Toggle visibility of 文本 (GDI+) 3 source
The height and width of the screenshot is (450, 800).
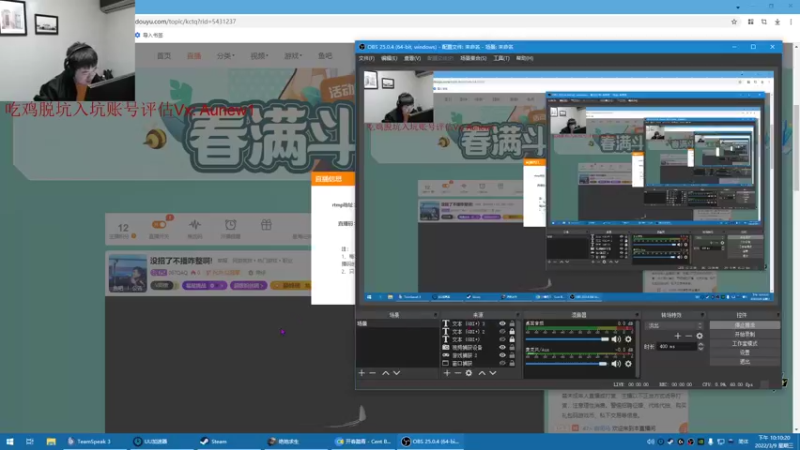click(503, 323)
